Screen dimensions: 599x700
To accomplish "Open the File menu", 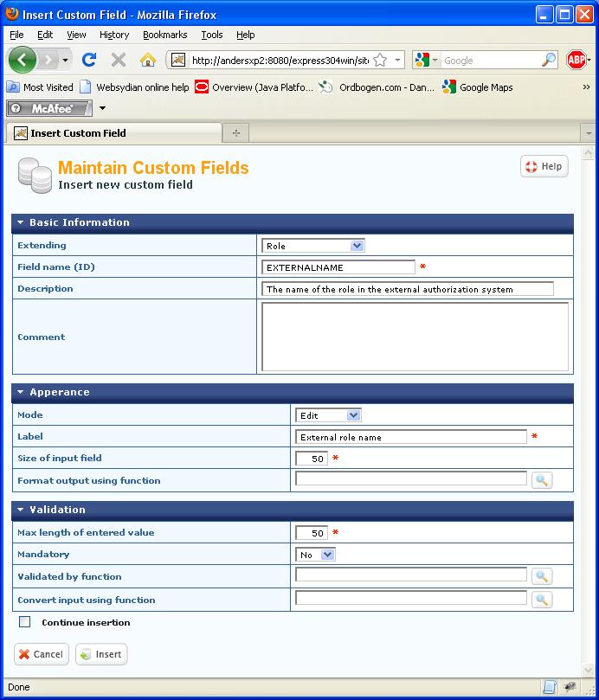I will [16, 35].
